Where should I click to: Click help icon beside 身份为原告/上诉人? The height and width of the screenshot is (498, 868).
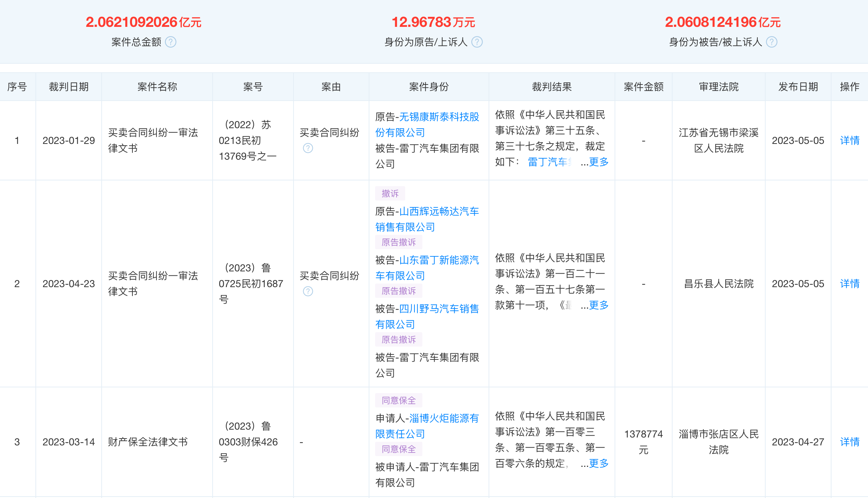click(477, 42)
